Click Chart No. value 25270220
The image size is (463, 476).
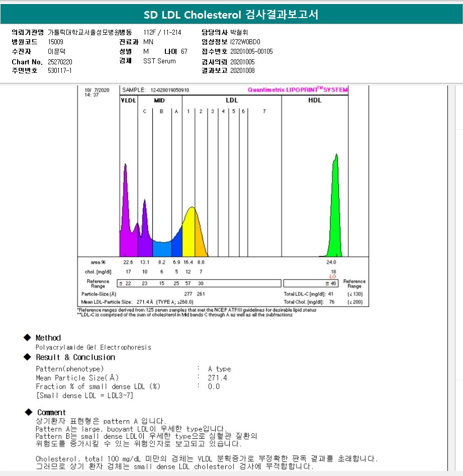tap(60, 62)
